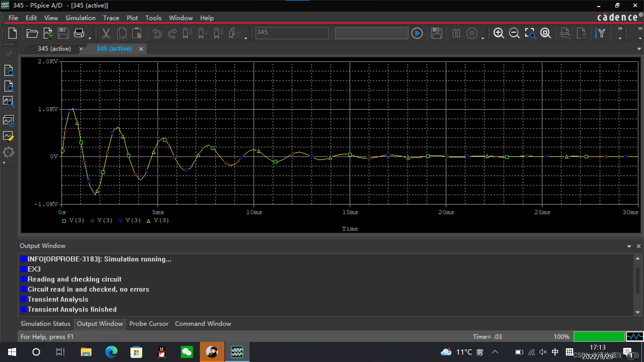
Task: Click the Command Window tab
Action: click(203, 324)
